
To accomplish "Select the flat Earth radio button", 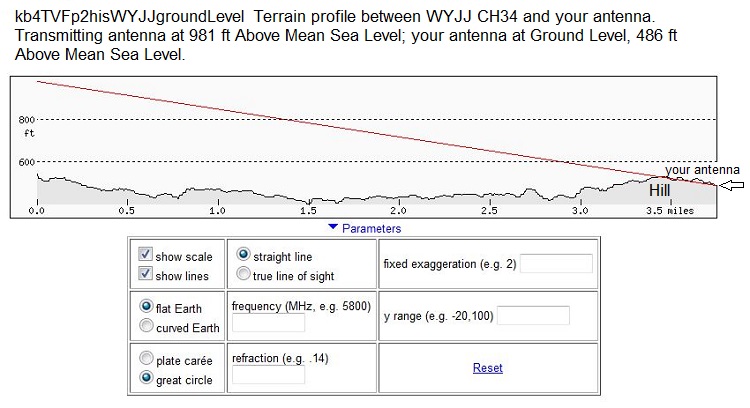I will tap(147, 308).
